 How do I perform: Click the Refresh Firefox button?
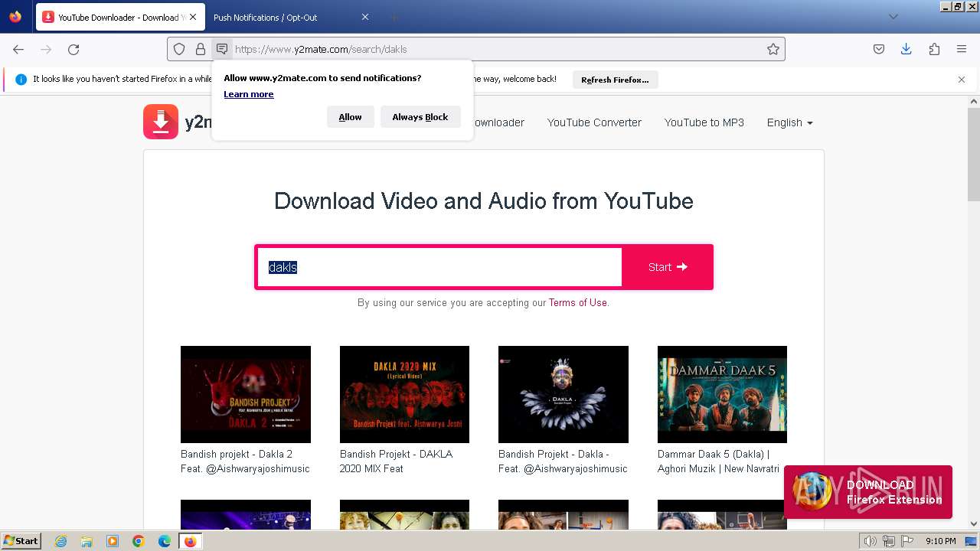coord(615,80)
